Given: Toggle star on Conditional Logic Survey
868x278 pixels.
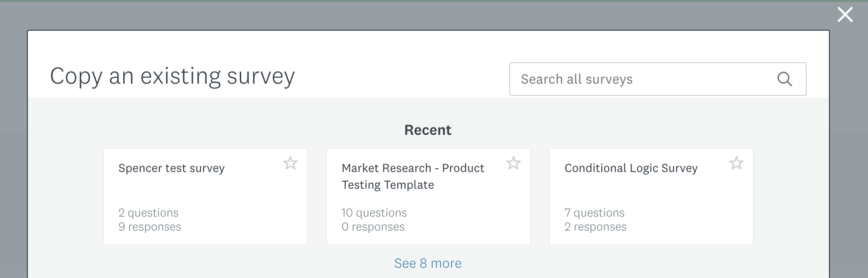Looking at the screenshot, I should click(x=736, y=163).
